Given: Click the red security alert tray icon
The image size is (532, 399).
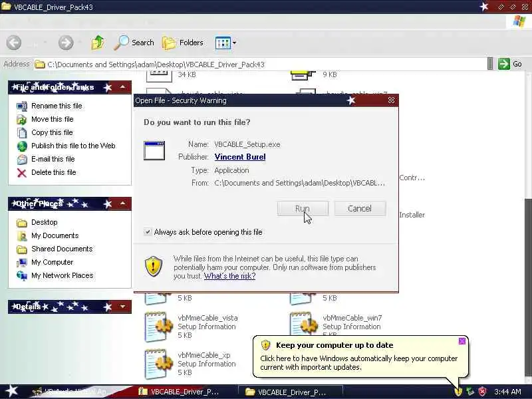Looking at the screenshot, I should (x=483, y=392).
